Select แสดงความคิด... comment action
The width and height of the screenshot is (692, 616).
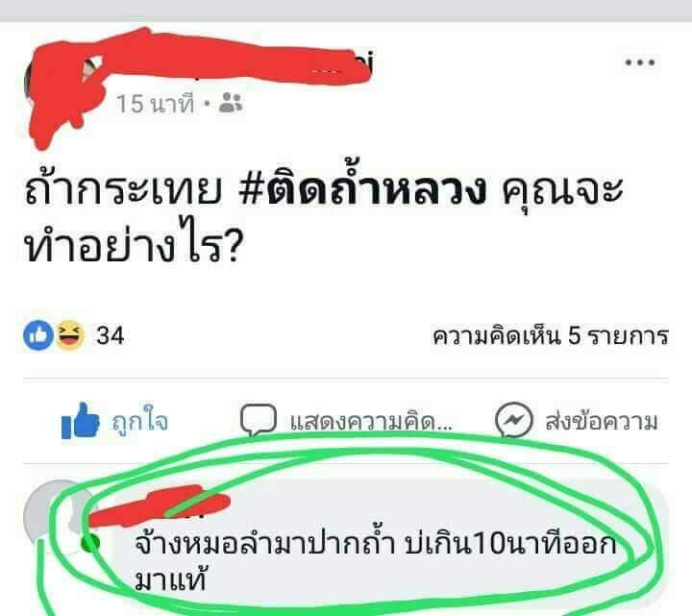coord(371,422)
